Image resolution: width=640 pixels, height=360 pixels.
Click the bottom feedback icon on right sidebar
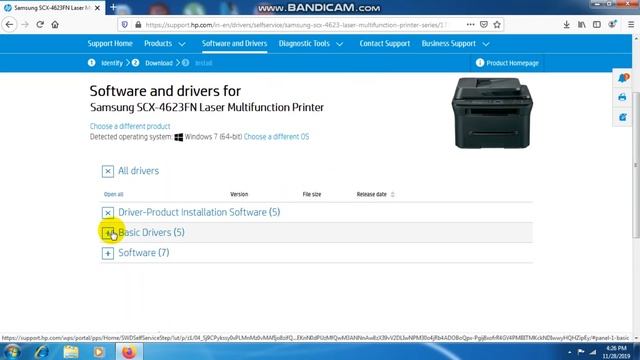(622, 117)
